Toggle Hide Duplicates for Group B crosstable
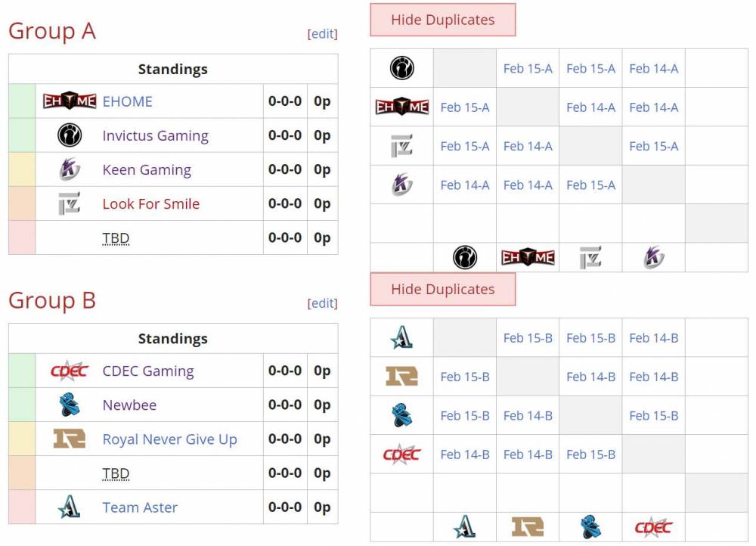This screenshot has height=546, width=756. pyautogui.click(x=442, y=289)
